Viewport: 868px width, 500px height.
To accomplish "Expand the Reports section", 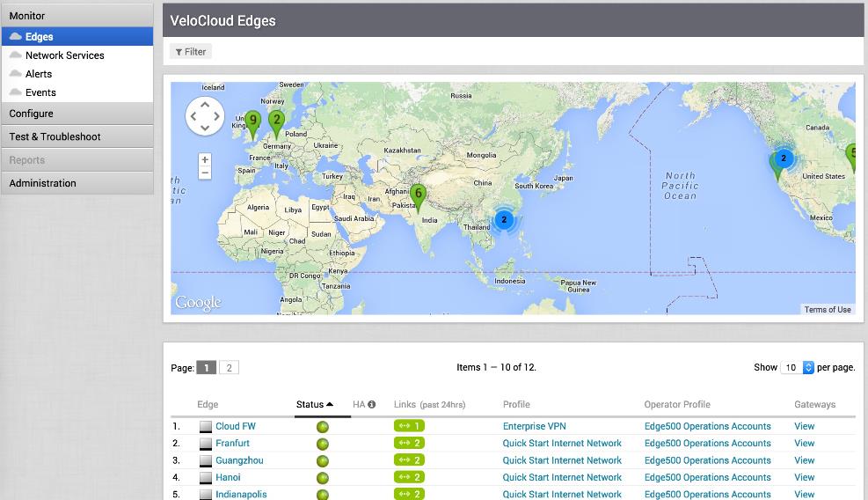I will [77, 159].
